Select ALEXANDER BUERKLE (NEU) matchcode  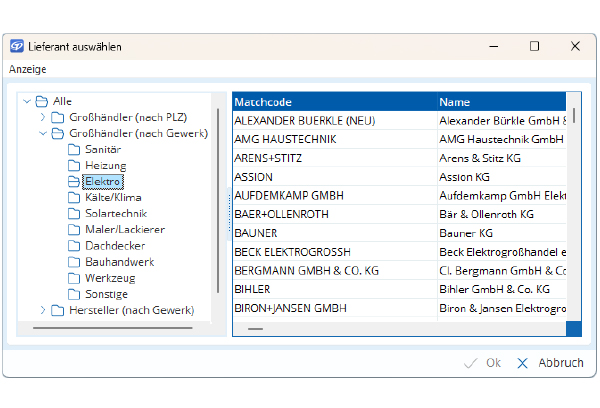[x=335, y=121]
